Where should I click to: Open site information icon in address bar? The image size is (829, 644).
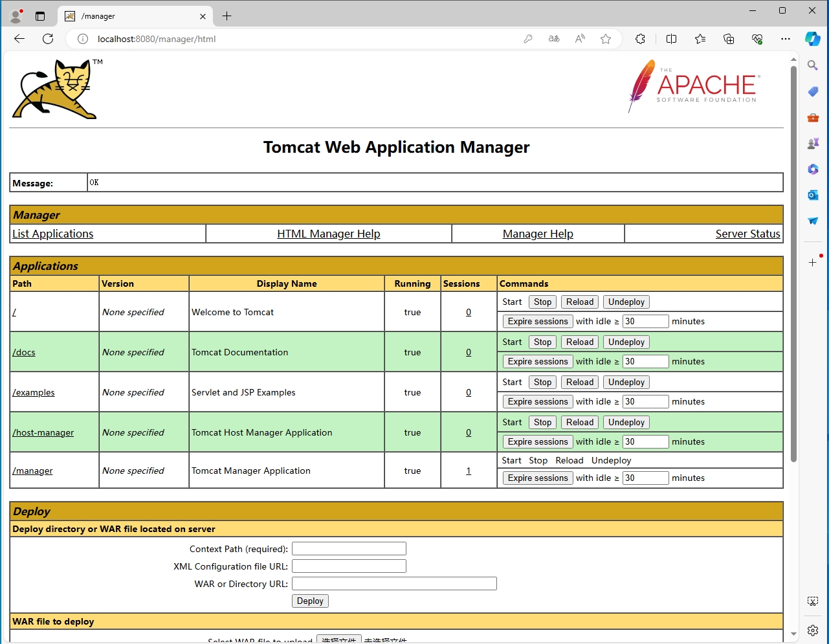tap(83, 39)
